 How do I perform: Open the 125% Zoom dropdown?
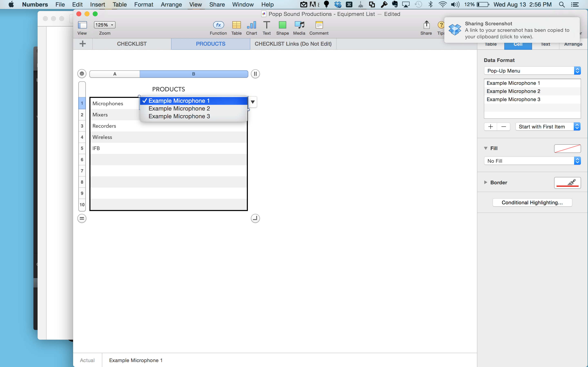[x=105, y=25]
